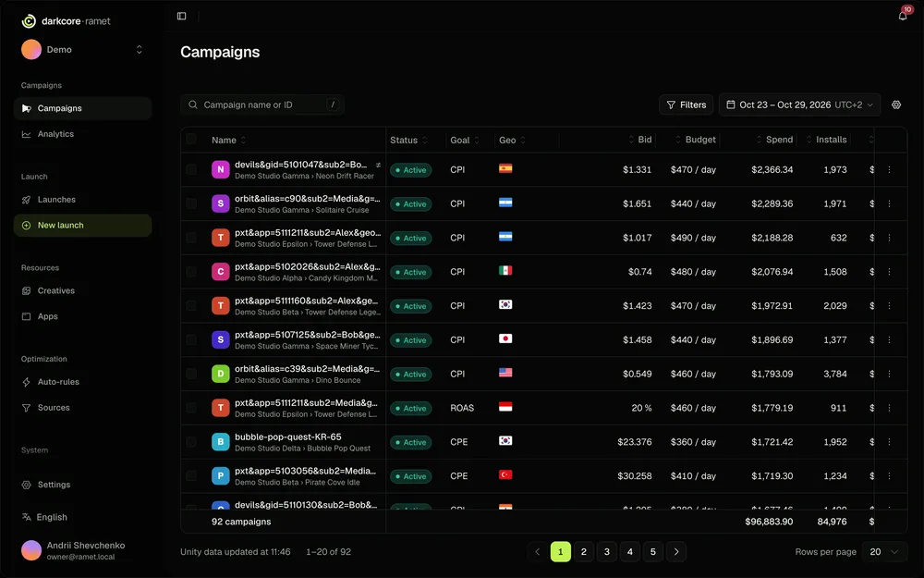Check the Neon Drift Racer campaign row
The height and width of the screenshot is (578, 924).
coord(191,170)
